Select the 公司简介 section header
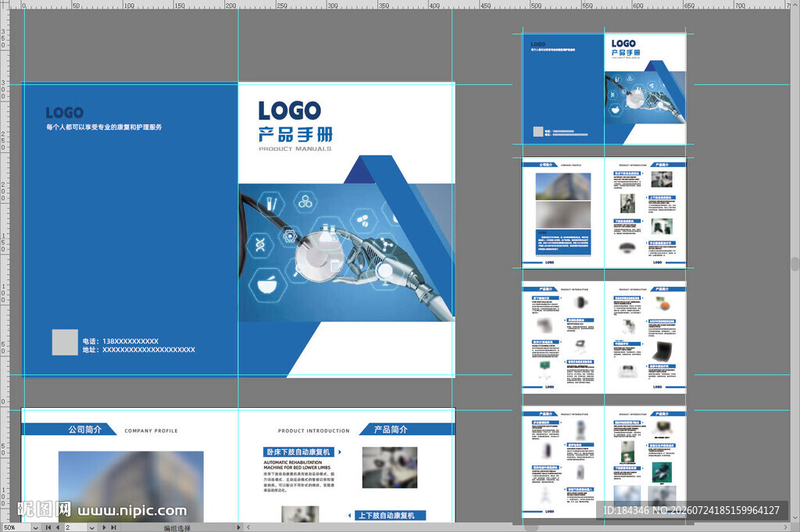This screenshot has height=532, width=800. tap(85, 430)
